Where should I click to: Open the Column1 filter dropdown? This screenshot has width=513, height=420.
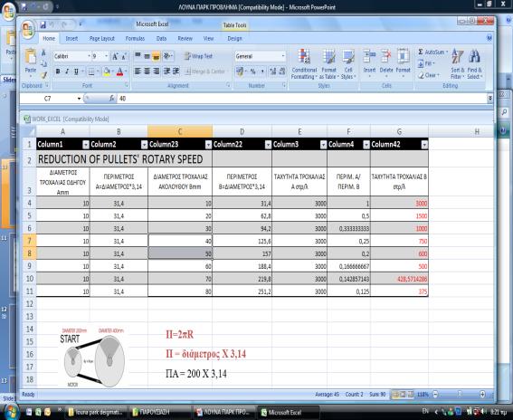click(x=86, y=144)
